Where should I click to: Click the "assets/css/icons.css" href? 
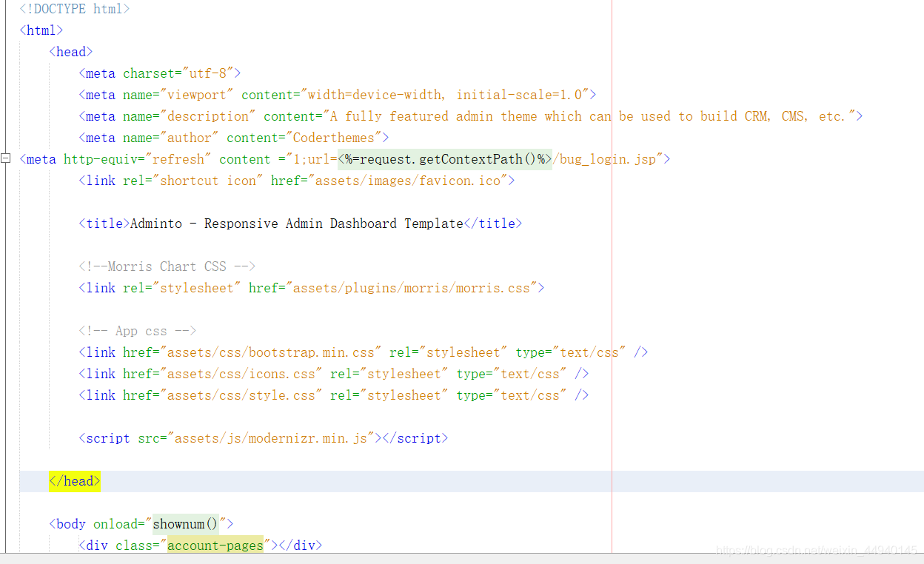pos(241,374)
